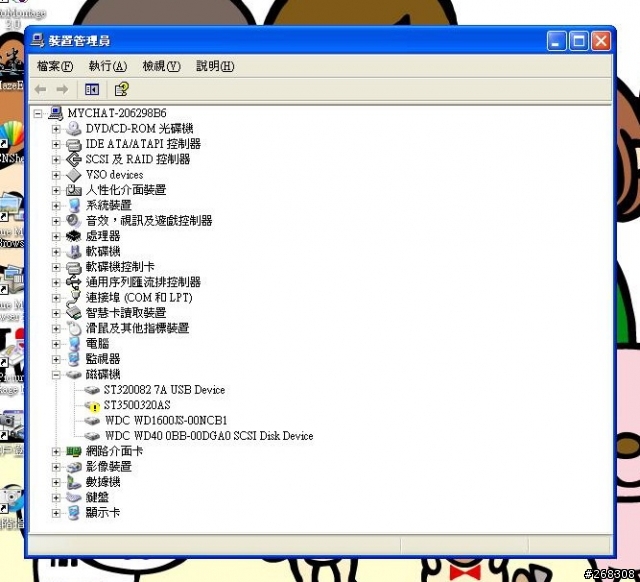Screen dimensions: 640x582
Task: Expand the DVD/CD-ROM 光碟機 node
Action: [x=56, y=129]
